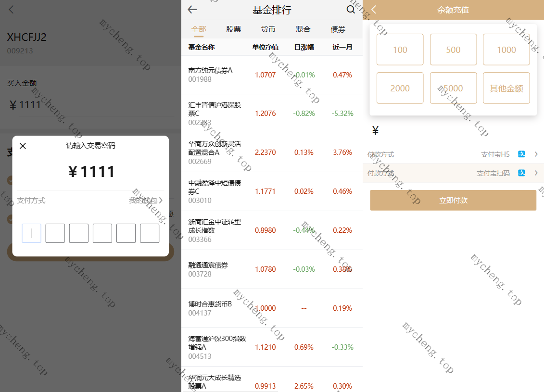Tap the 单位净值 column header
The width and height of the screenshot is (544, 392).
click(266, 47)
